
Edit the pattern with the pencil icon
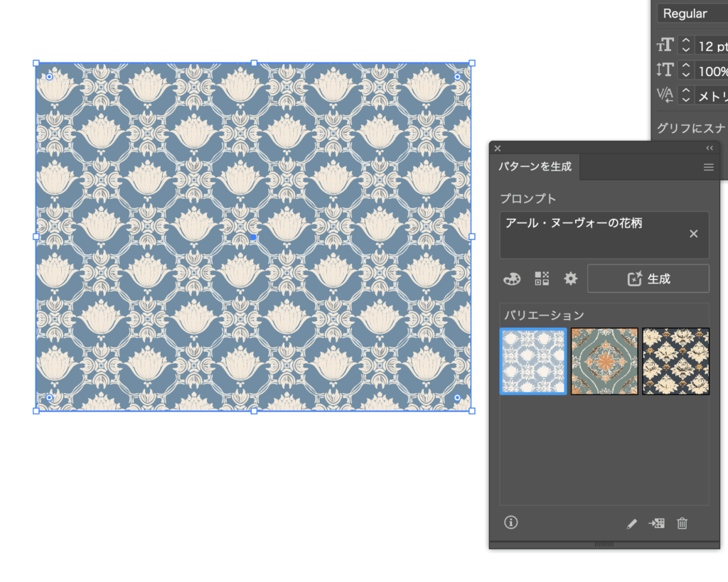click(631, 524)
